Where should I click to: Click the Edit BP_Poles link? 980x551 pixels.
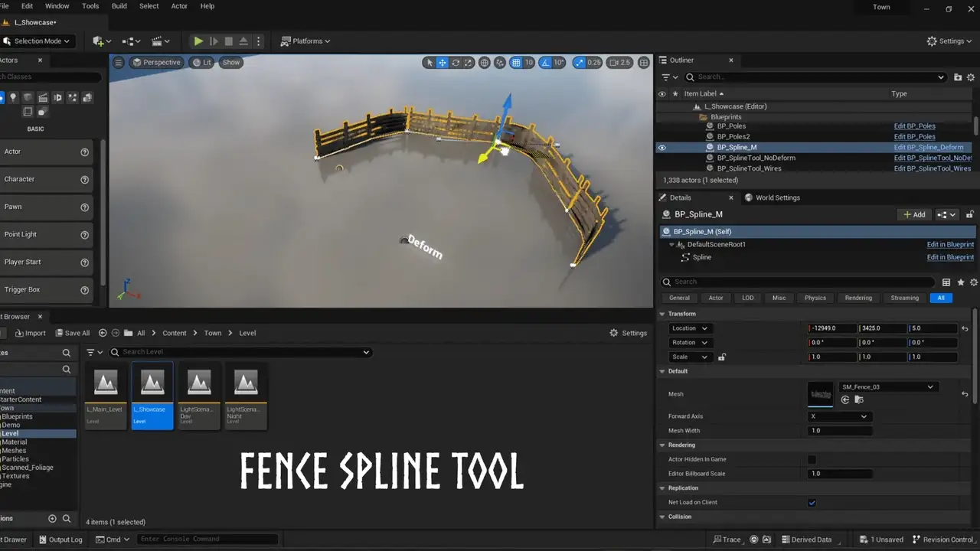pyautogui.click(x=914, y=126)
